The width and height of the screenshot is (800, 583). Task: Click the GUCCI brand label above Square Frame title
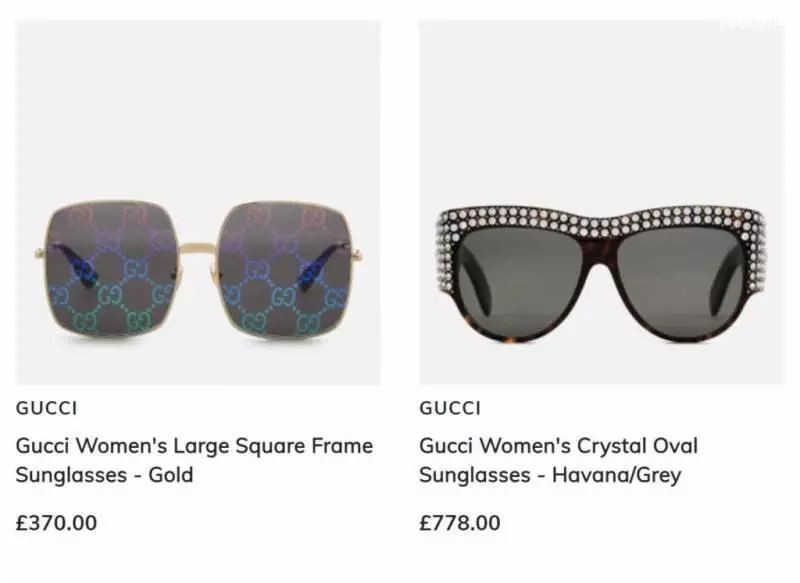[46, 408]
